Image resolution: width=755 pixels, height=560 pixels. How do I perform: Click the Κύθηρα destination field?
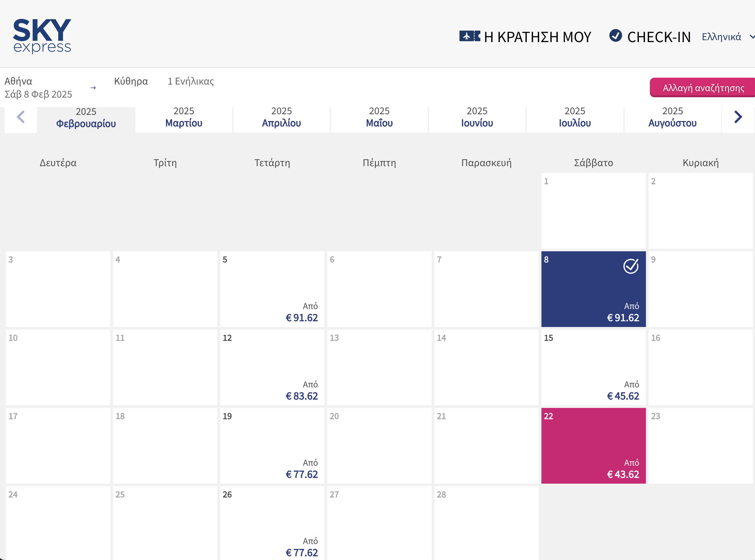pos(131,81)
